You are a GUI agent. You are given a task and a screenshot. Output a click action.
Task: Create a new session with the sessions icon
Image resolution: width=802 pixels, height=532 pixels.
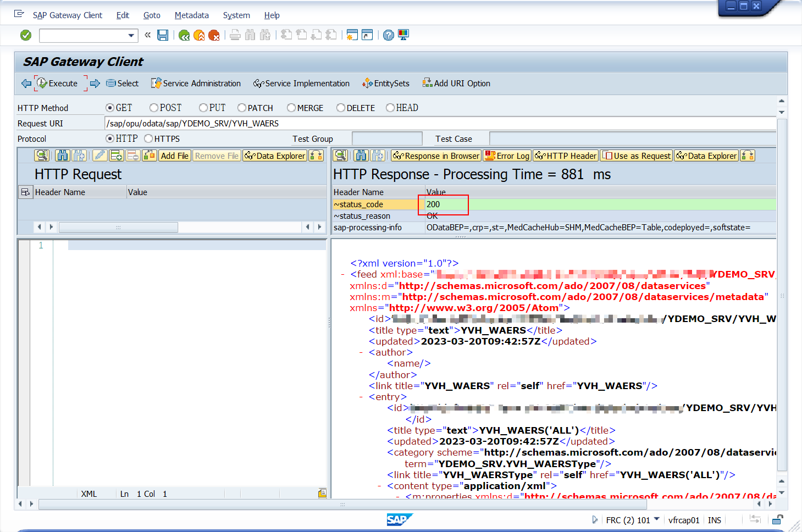point(352,35)
